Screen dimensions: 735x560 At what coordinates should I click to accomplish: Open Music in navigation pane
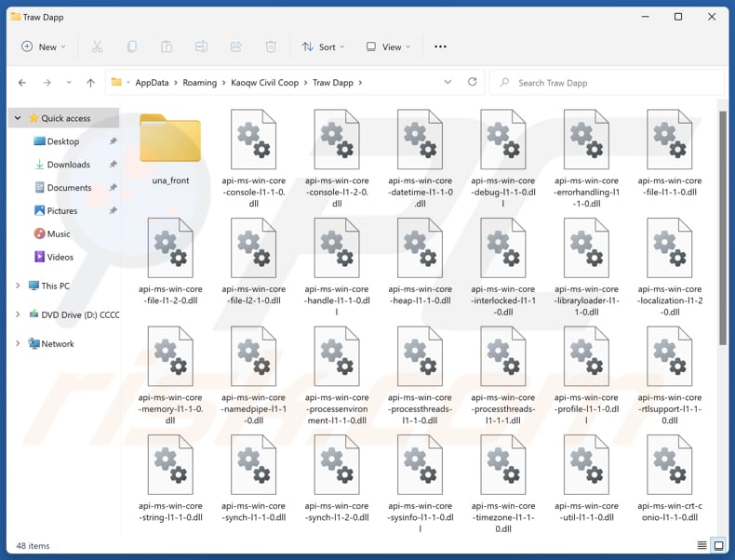[58, 233]
